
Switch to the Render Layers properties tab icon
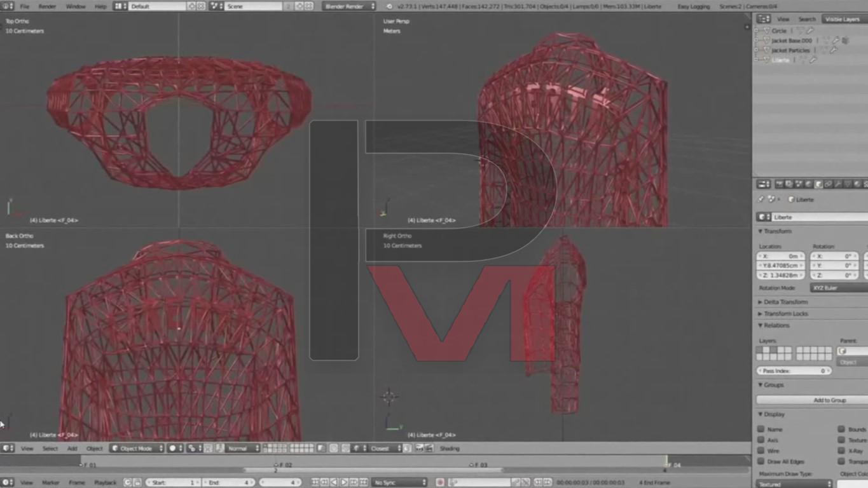tap(789, 184)
